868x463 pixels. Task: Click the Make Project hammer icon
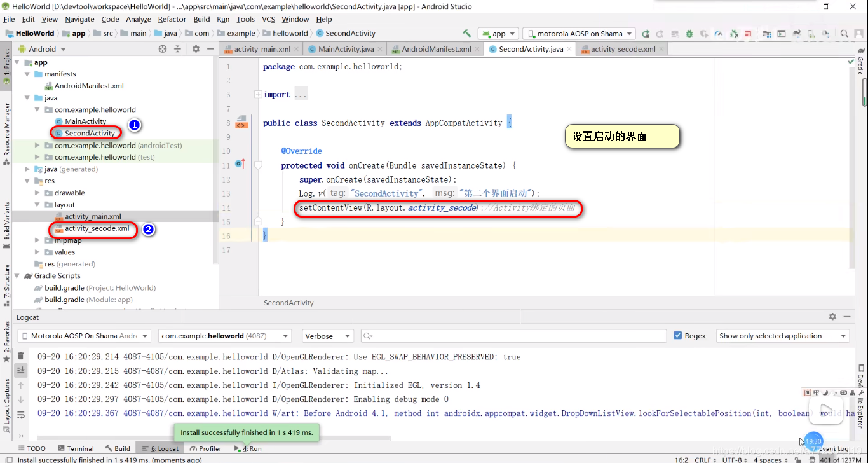click(467, 34)
